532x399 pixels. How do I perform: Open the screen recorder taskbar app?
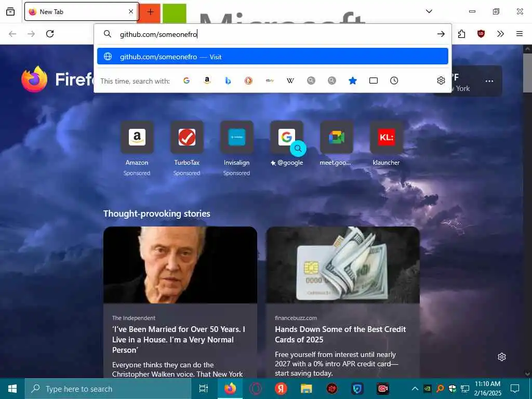383,389
